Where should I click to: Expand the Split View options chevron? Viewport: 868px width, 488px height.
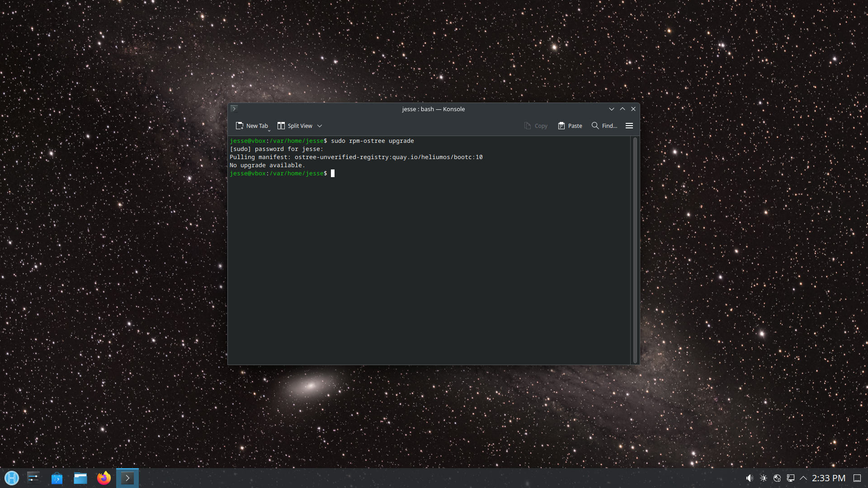(x=320, y=126)
